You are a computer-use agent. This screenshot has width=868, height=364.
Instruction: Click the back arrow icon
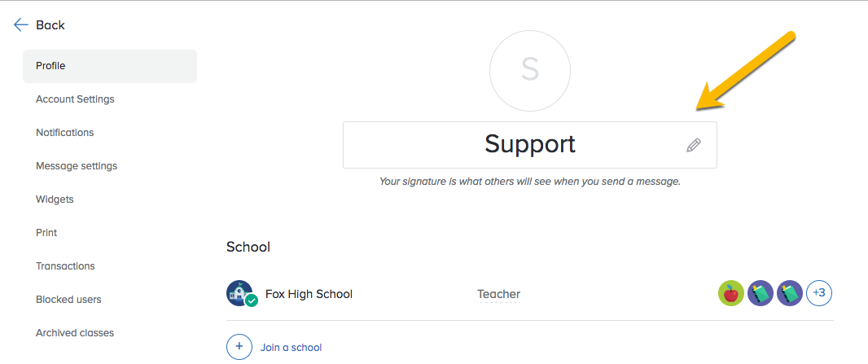tap(21, 25)
